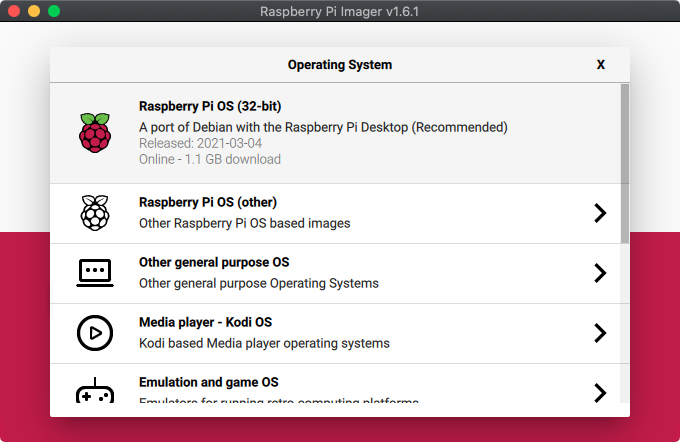
Task: Click 'Other general purpose Operating Systems' text
Action: click(259, 283)
